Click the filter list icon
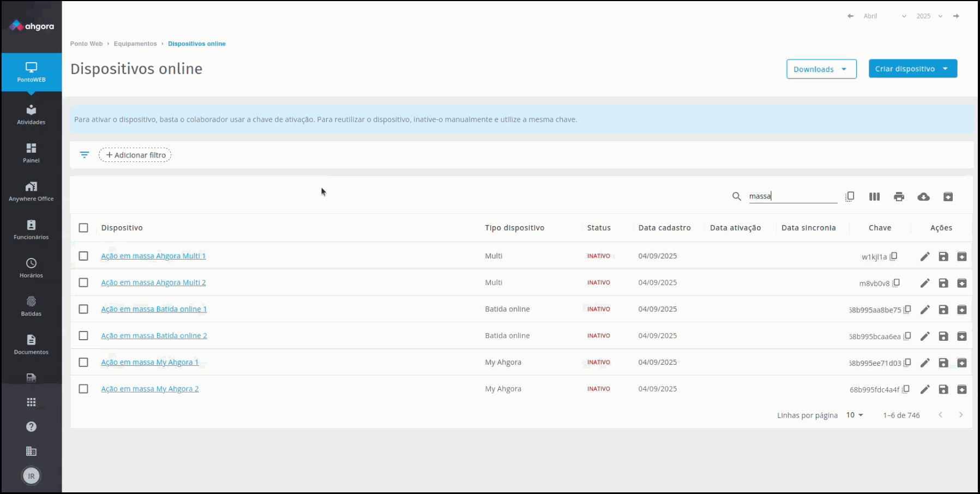 click(85, 155)
